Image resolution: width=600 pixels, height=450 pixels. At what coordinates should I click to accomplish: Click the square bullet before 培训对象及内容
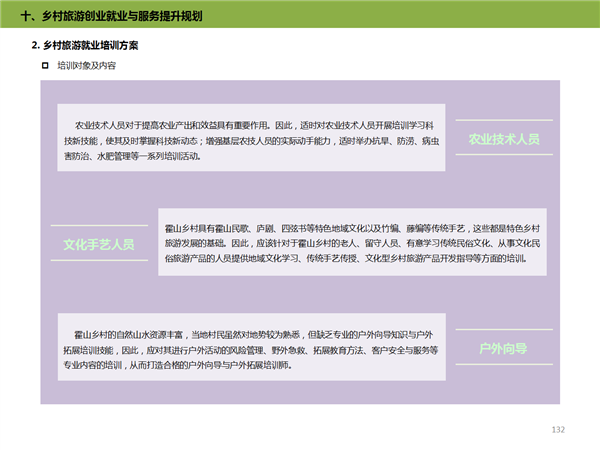coord(45,65)
